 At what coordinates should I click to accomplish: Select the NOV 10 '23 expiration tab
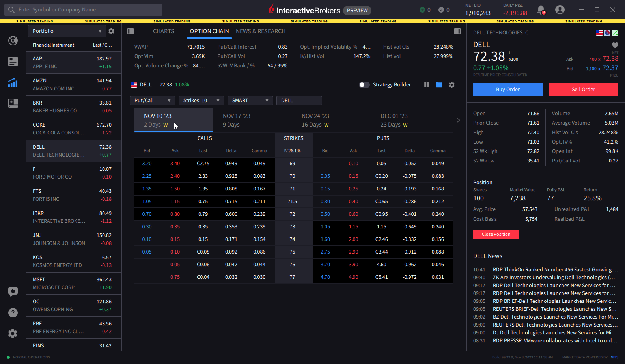point(174,120)
